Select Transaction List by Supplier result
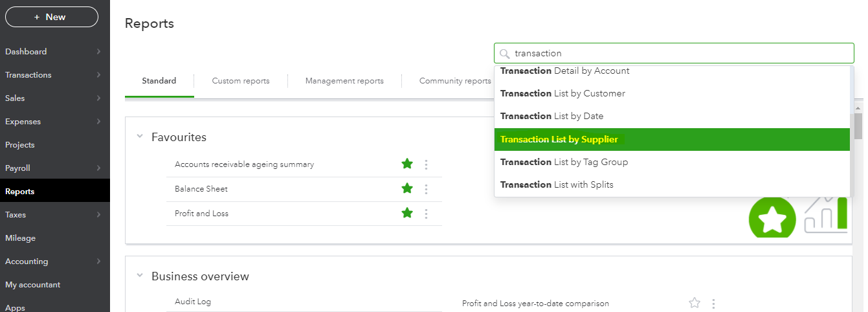The height and width of the screenshot is (312, 868). [671, 140]
